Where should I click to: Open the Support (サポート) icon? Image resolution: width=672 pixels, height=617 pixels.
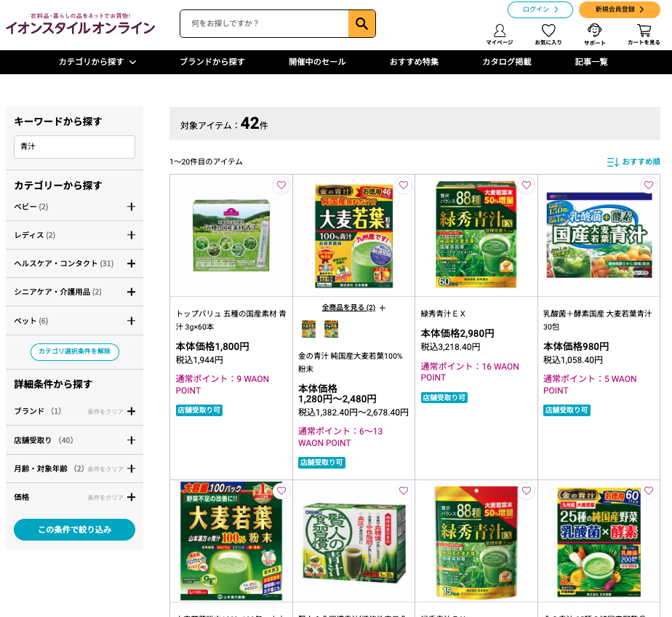594,34
